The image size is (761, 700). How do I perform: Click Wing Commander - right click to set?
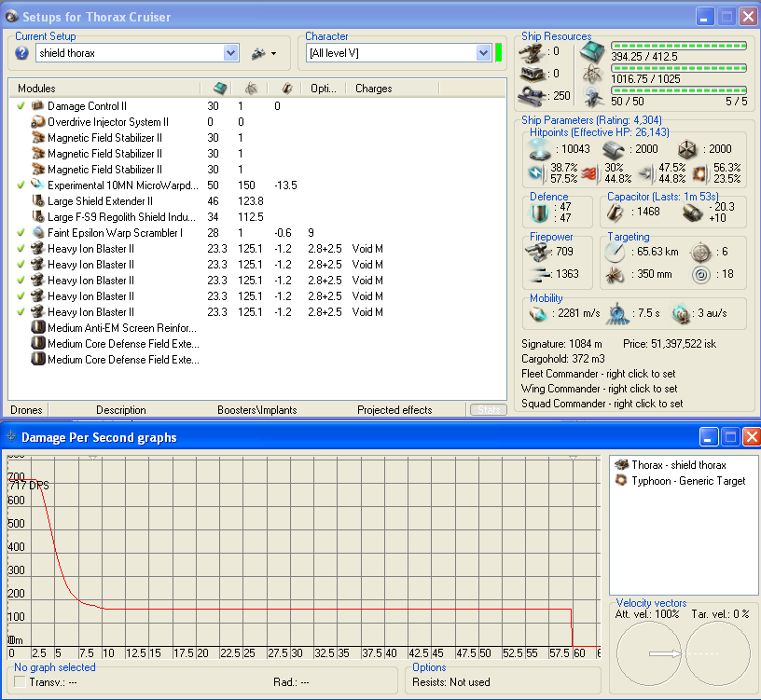point(599,389)
